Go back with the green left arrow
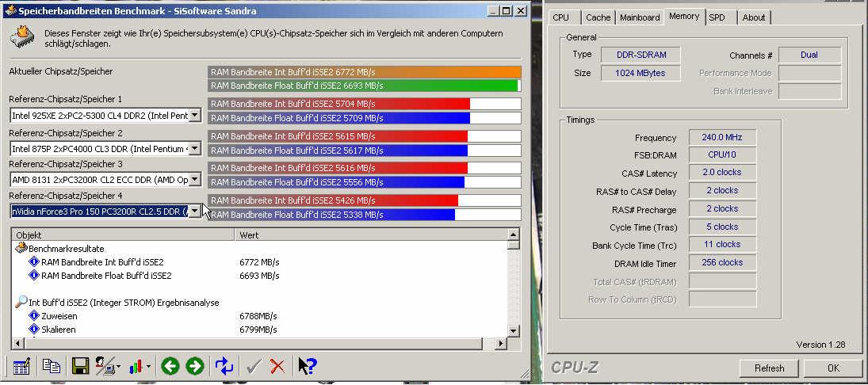This screenshot has height=385, width=868. click(x=170, y=366)
